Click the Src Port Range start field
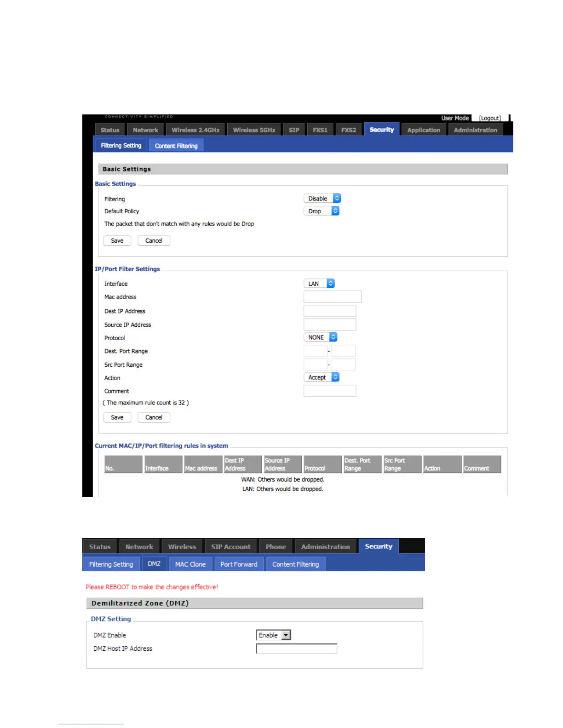 [316, 365]
